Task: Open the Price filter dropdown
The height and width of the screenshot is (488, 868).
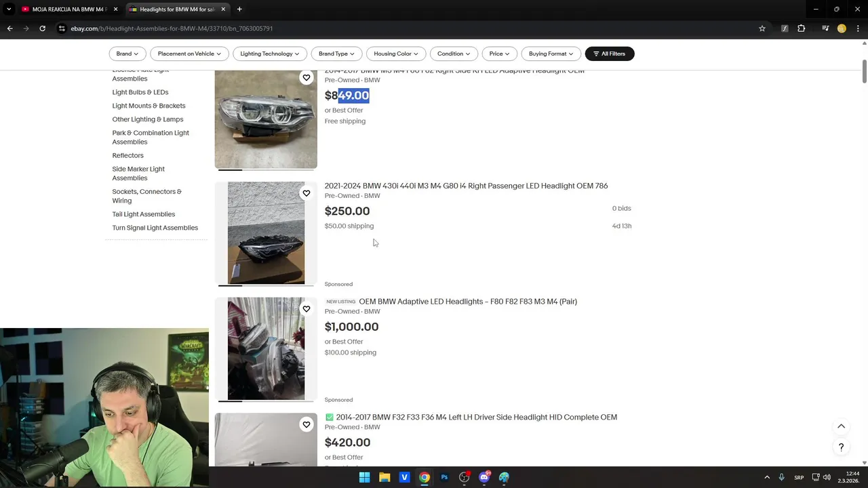Action: [500, 54]
